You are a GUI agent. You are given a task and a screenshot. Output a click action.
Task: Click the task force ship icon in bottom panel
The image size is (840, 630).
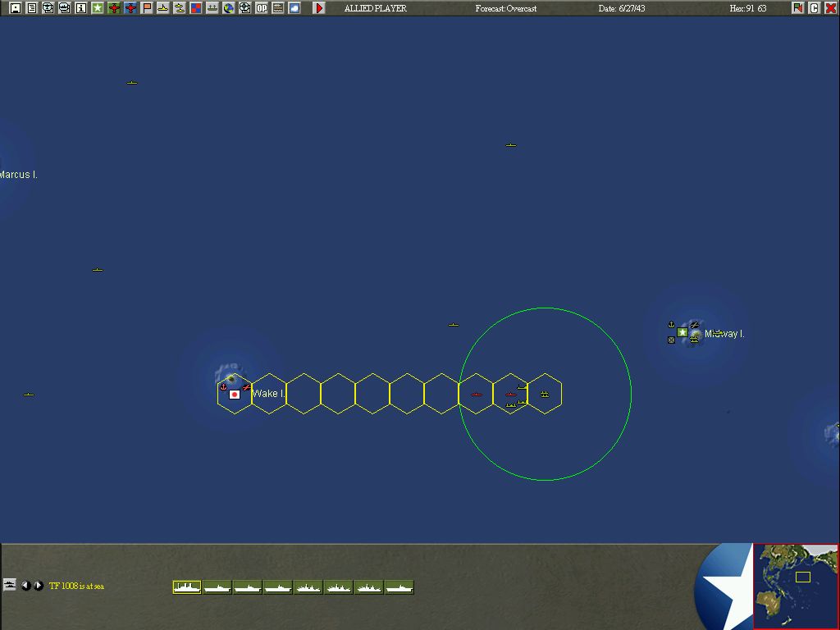coord(9,584)
